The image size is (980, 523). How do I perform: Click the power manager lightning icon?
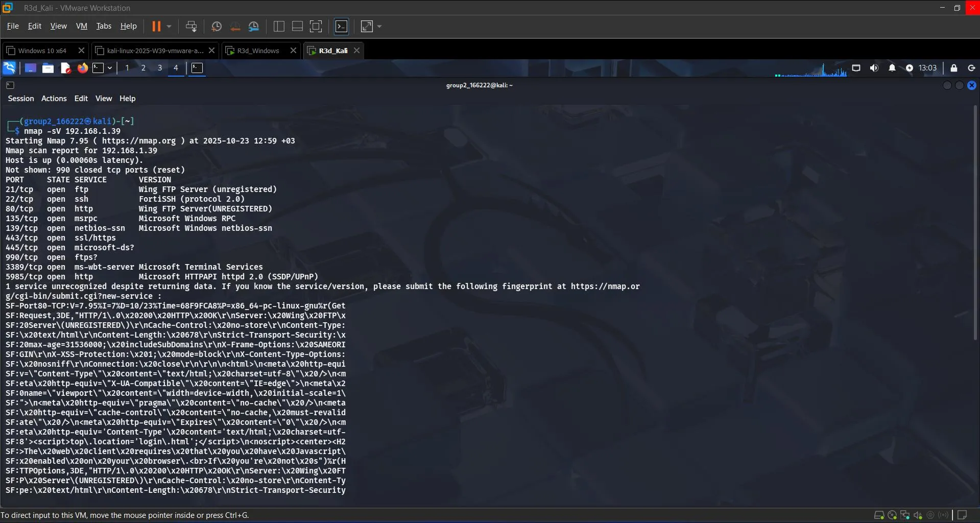[x=910, y=68]
